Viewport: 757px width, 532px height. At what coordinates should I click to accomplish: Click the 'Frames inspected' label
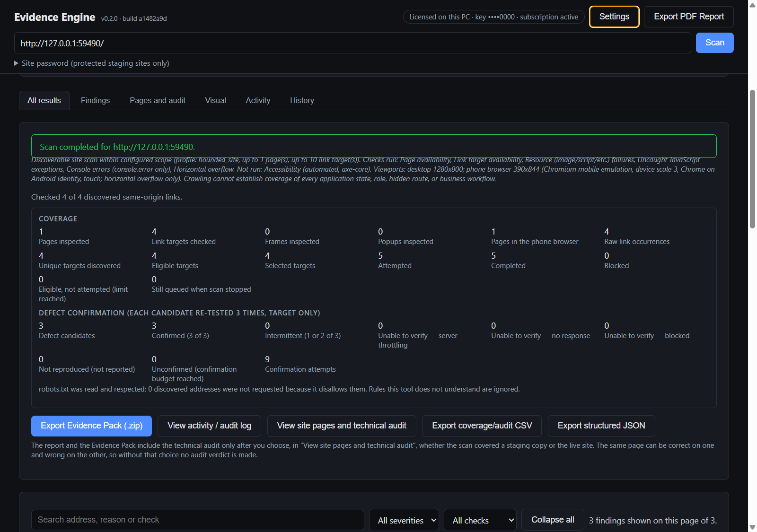(292, 242)
